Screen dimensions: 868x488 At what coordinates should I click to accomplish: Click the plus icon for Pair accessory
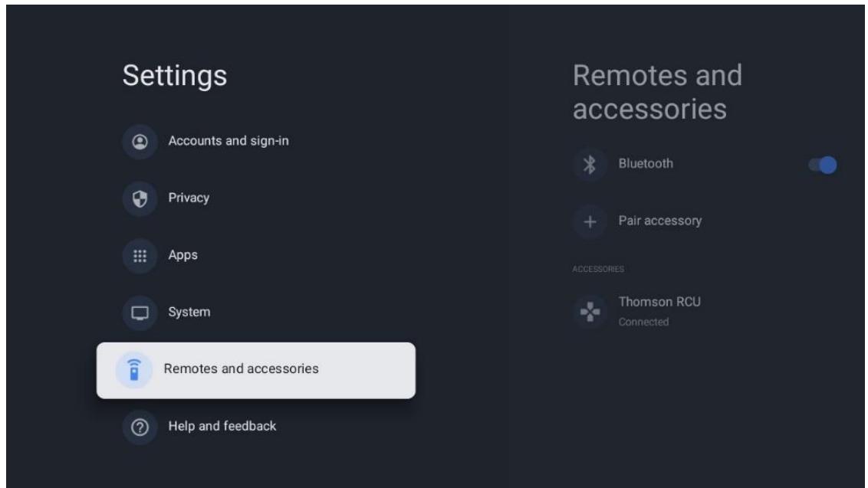[x=590, y=221]
